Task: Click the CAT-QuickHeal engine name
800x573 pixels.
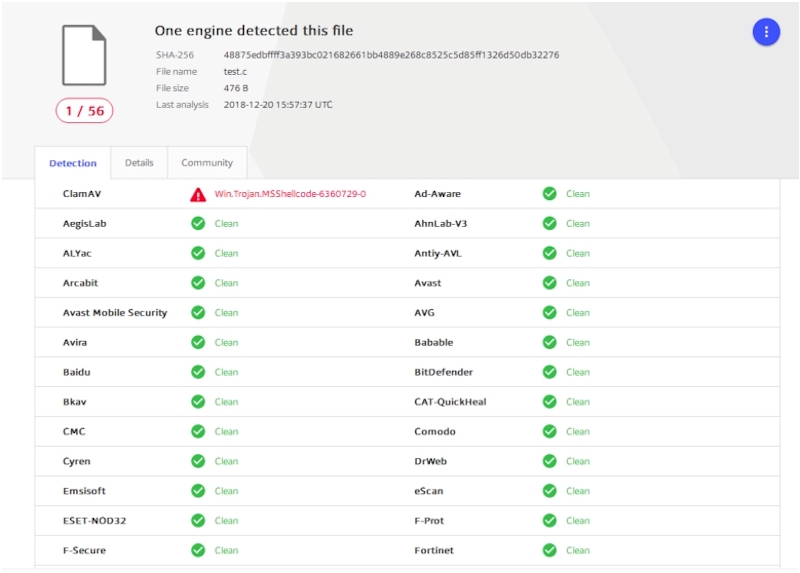Action: pos(450,402)
